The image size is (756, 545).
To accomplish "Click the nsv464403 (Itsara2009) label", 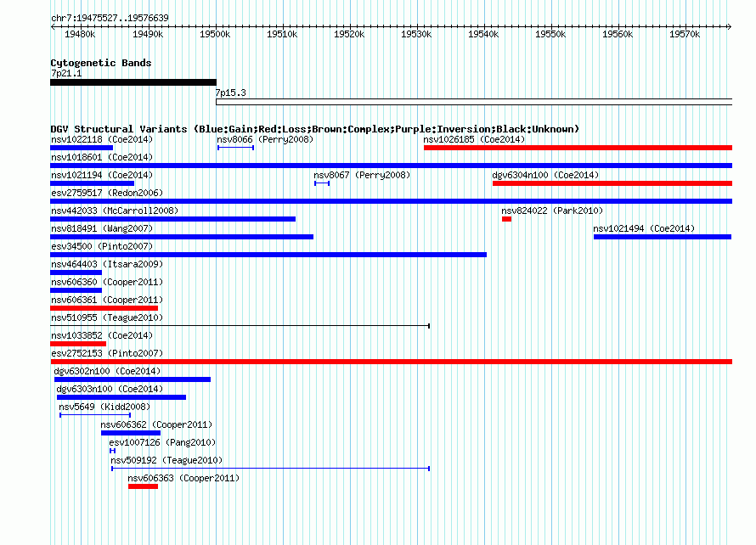I will click(x=106, y=264).
